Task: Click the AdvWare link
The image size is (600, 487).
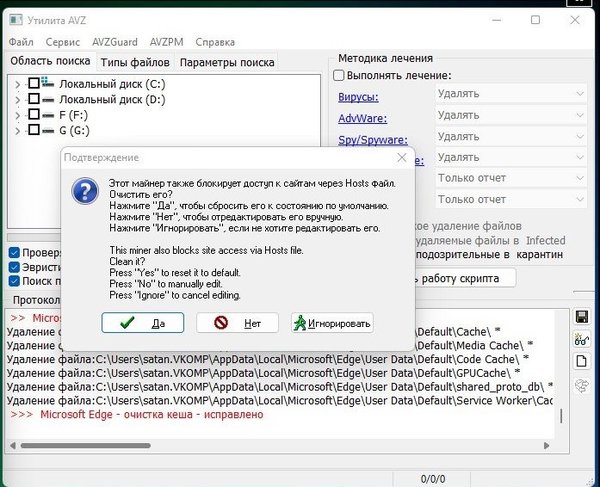Action: pyautogui.click(x=362, y=119)
